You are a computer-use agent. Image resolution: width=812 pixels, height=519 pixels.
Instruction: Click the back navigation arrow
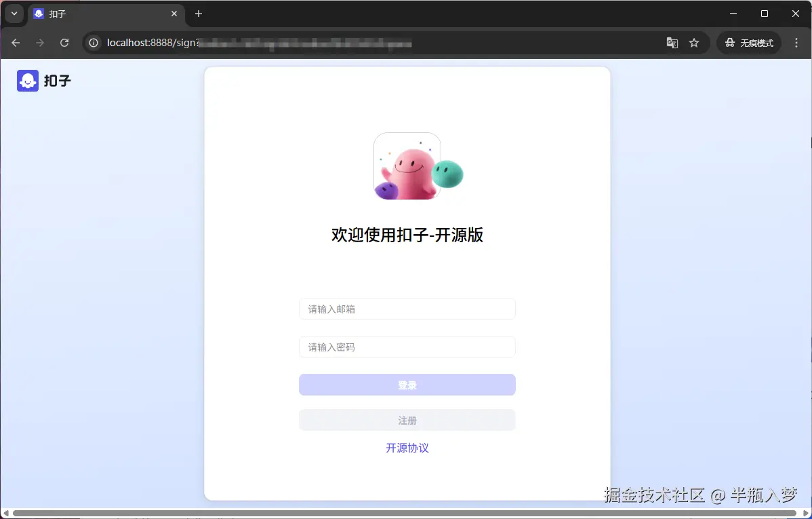(x=16, y=42)
